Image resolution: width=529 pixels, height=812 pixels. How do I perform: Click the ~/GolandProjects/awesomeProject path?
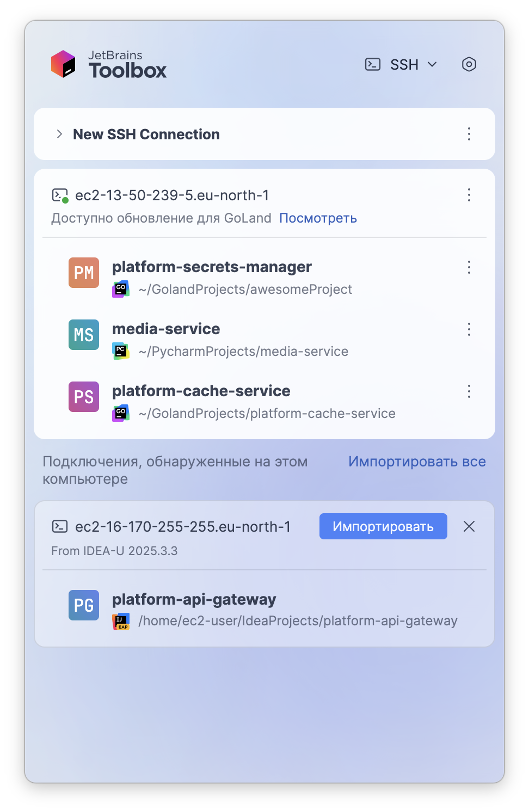coord(245,290)
